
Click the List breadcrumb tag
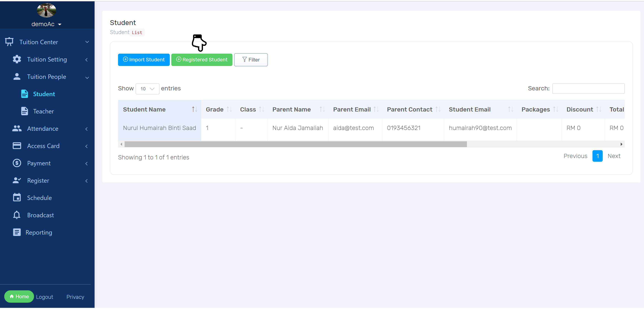137,32
